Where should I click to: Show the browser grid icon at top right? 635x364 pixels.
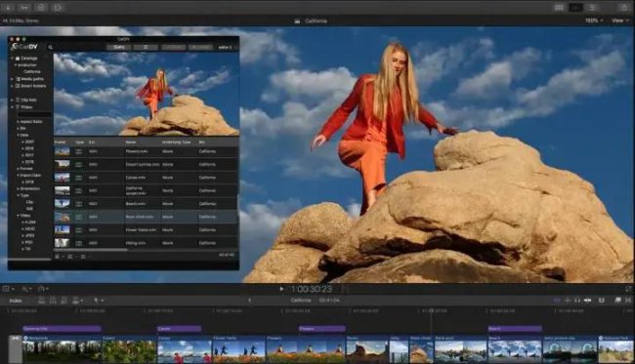point(559,7)
